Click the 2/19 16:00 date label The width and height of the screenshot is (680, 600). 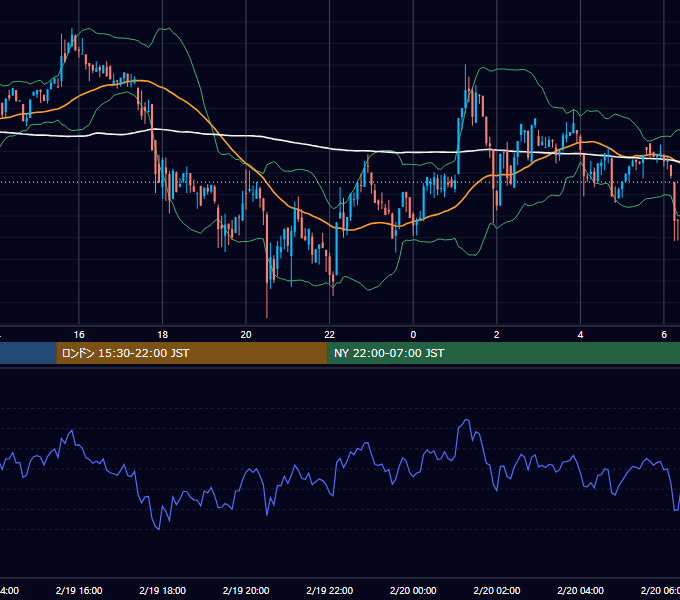point(79,590)
